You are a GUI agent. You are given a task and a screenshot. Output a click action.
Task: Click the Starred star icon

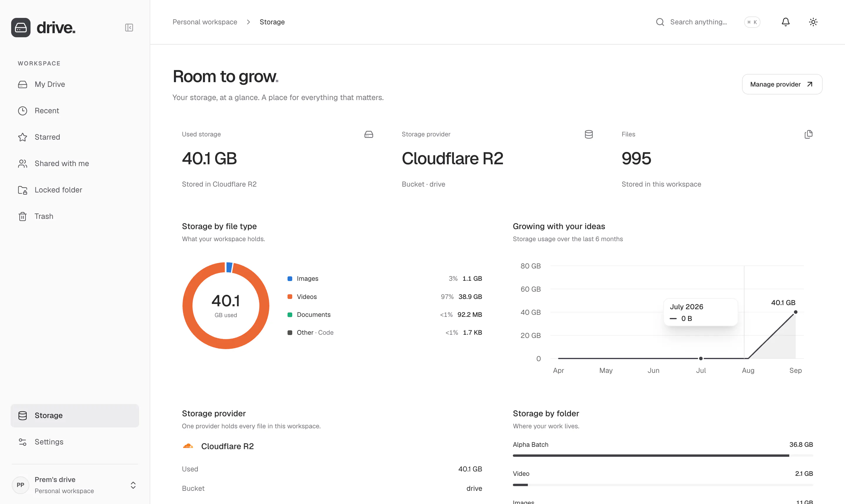click(x=22, y=137)
